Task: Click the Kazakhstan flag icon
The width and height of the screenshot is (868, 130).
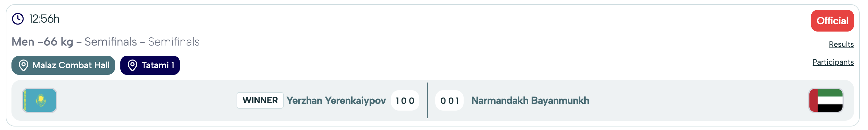Action: pyautogui.click(x=39, y=100)
